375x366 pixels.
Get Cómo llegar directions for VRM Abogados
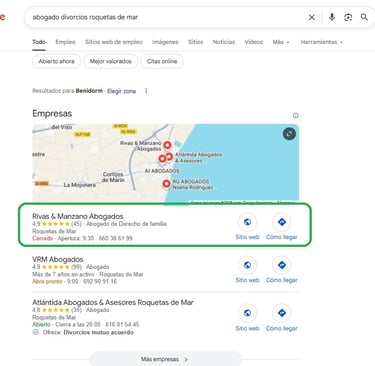(282, 265)
